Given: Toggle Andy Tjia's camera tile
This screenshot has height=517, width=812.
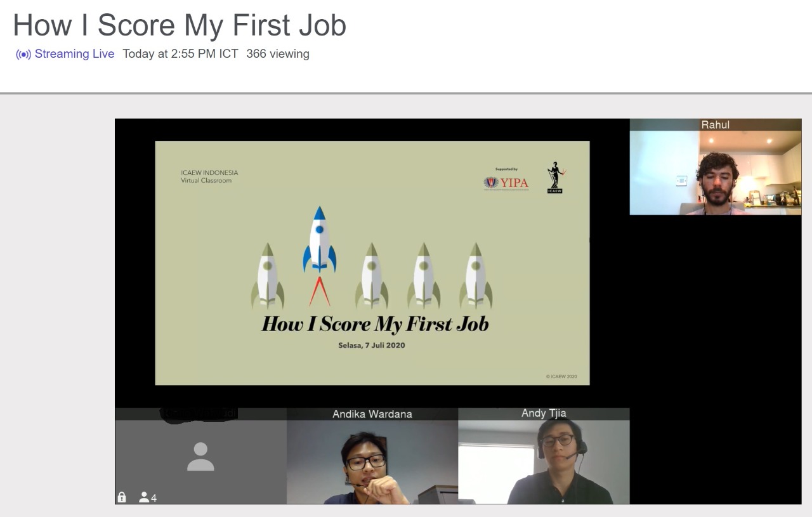Looking at the screenshot, I should (x=543, y=457).
